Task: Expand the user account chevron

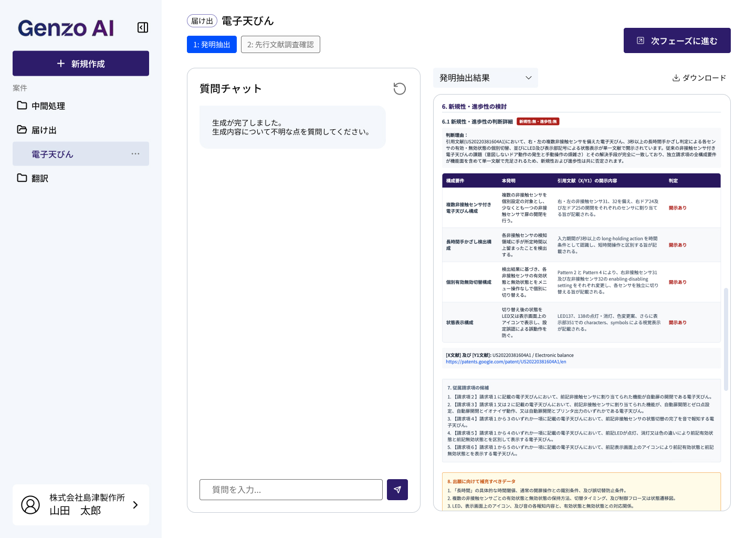Action: (x=135, y=505)
